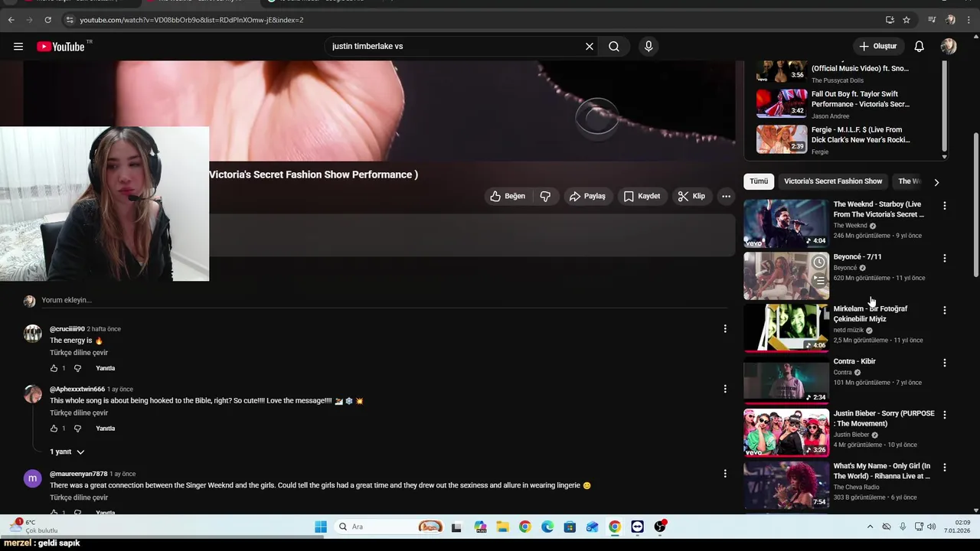Open Contra - Kibir video thumbnail
This screenshot has width=980, height=551.
786,380
